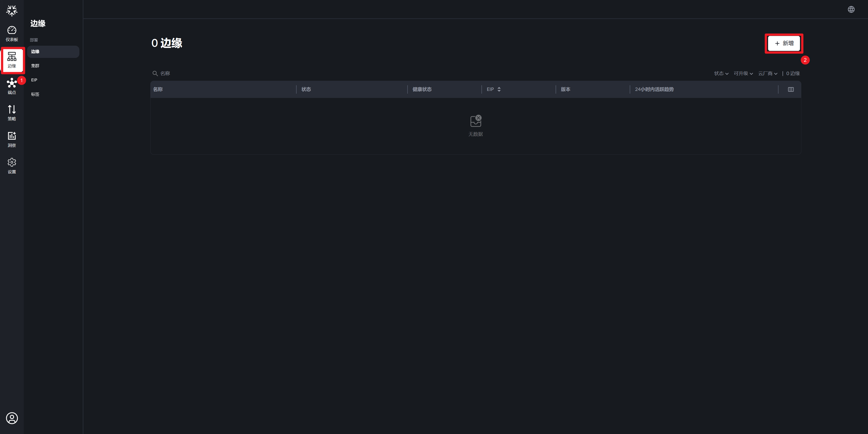Expand the 状态 filter dropdown
868x434 pixels.
click(x=721, y=74)
